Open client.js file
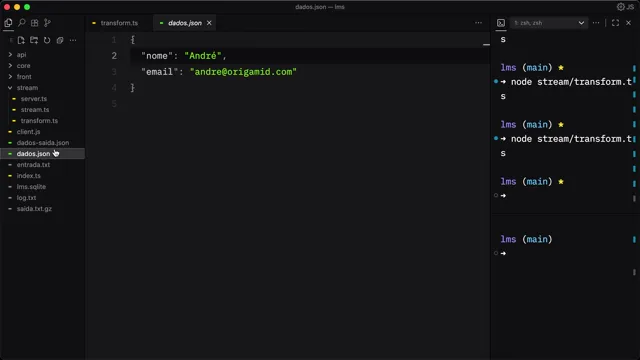The height and width of the screenshot is (360, 640). pos(28,131)
